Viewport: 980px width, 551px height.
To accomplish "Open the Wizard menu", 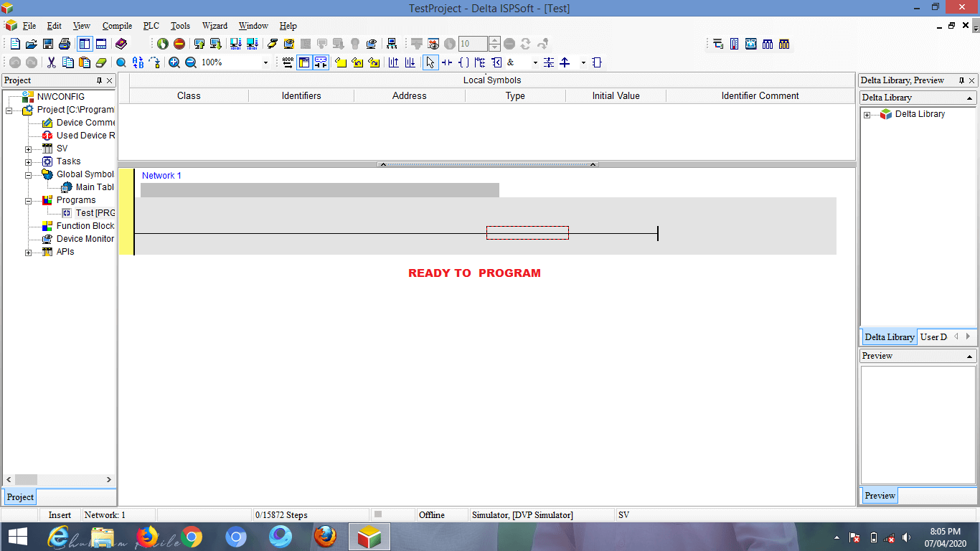I will click(x=215, y=26).
